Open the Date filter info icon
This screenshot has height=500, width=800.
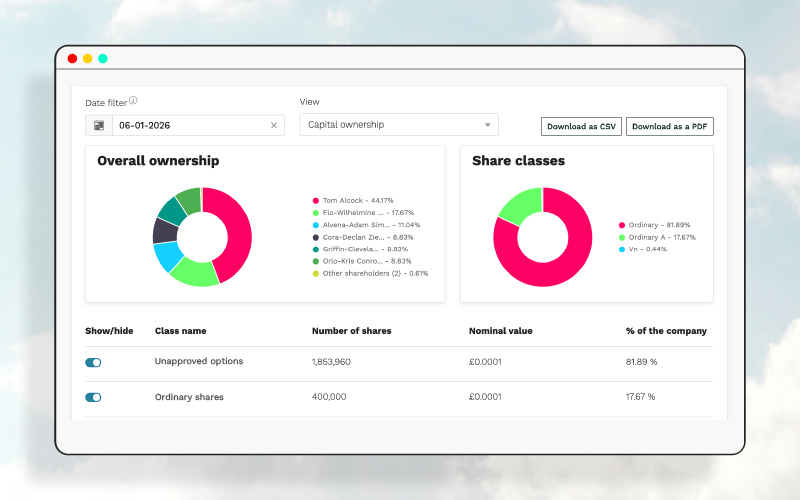point(133,101)
